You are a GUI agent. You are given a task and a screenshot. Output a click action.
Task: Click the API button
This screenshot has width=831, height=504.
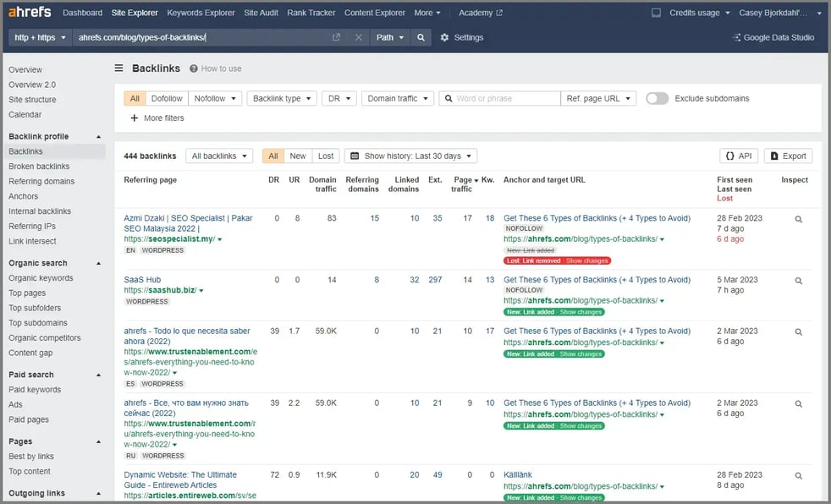[x=739, y=156]
